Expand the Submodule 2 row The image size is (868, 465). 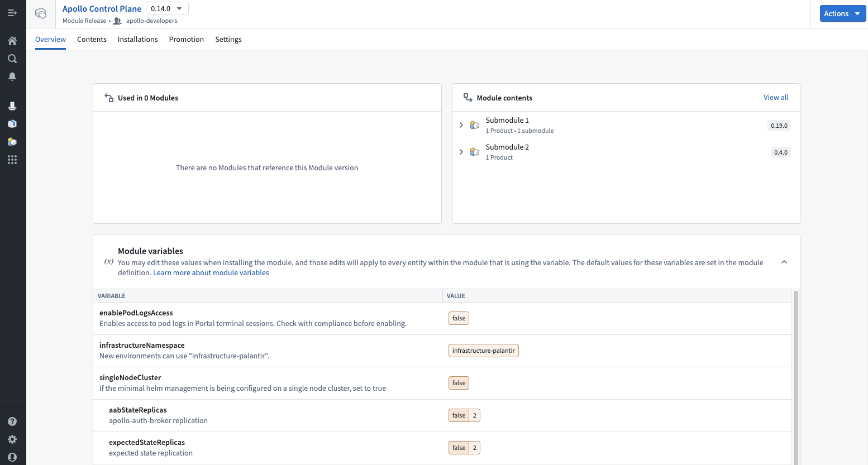461,152
